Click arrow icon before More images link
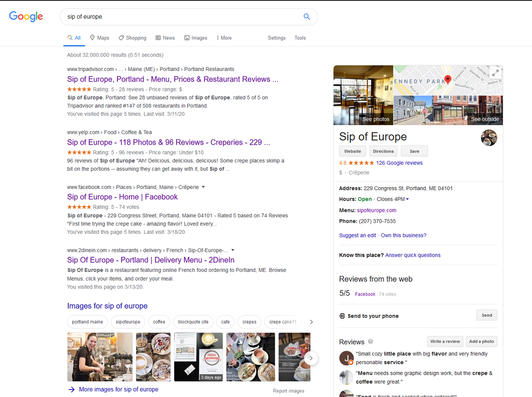The width and height of the screenshot is (532, 397). click(x=71, y=389)
